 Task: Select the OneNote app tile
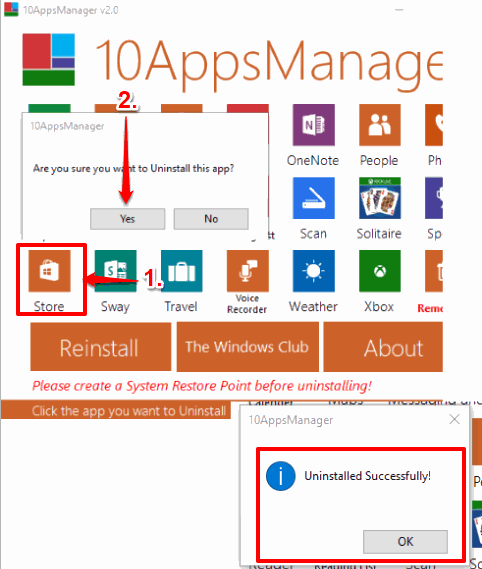[x=314, y=125]
